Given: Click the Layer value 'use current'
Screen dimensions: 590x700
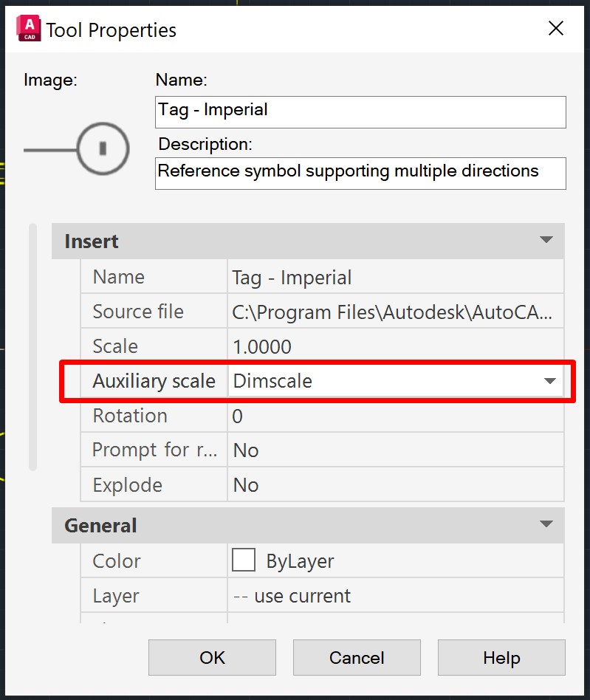Looking at the screenshot, I should pos(394,596).
